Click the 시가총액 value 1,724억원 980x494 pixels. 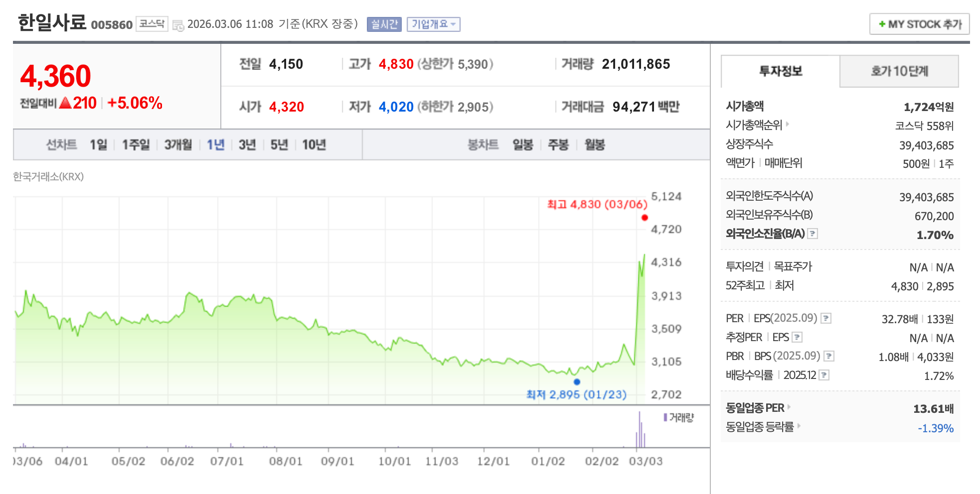(x=929, y=107)
